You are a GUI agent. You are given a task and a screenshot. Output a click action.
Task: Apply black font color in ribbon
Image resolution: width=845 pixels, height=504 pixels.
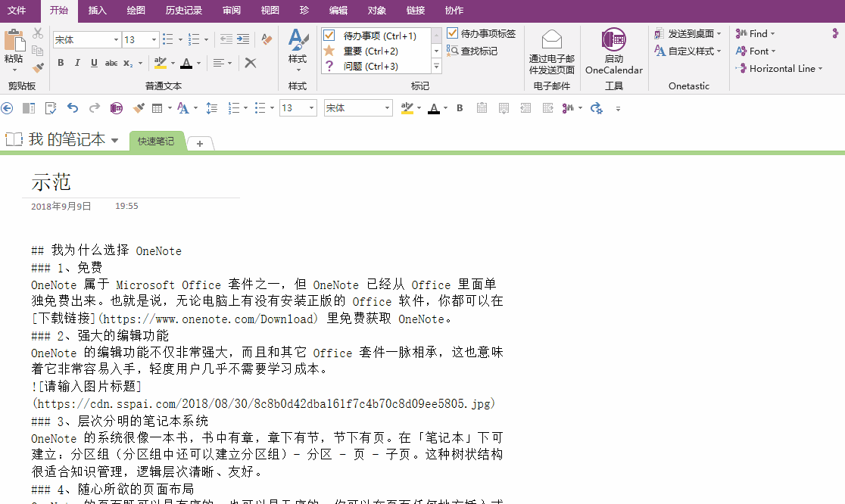(x=186, y=63)
